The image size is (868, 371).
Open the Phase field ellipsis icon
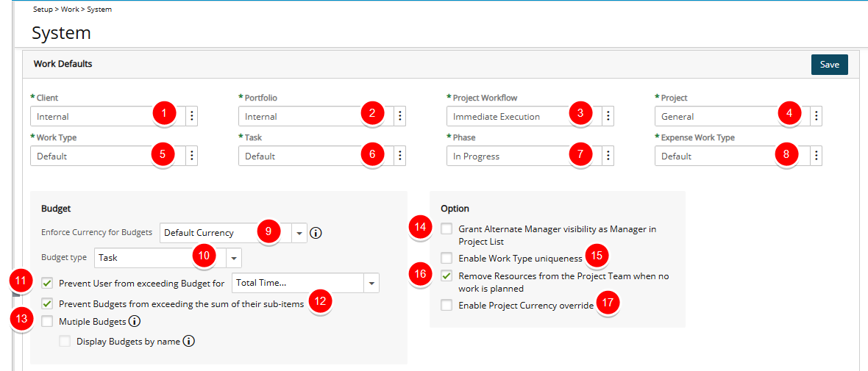coord(608,156)
